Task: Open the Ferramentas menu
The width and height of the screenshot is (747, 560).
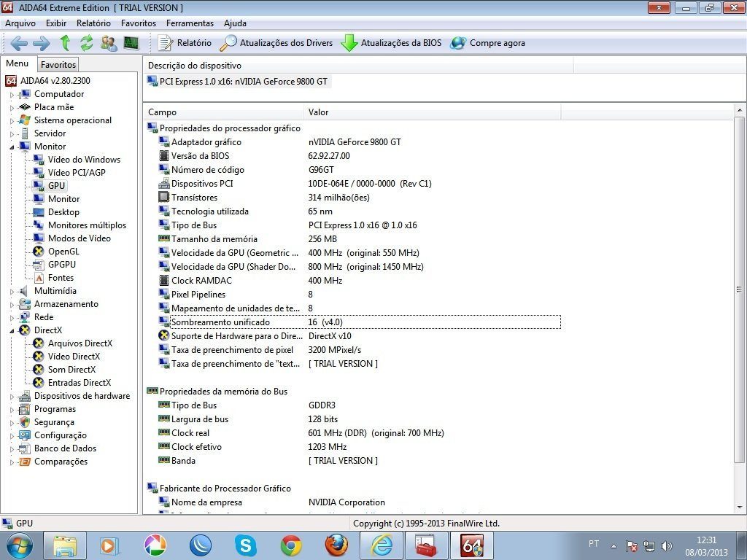Action: click(x=190, y=23)
